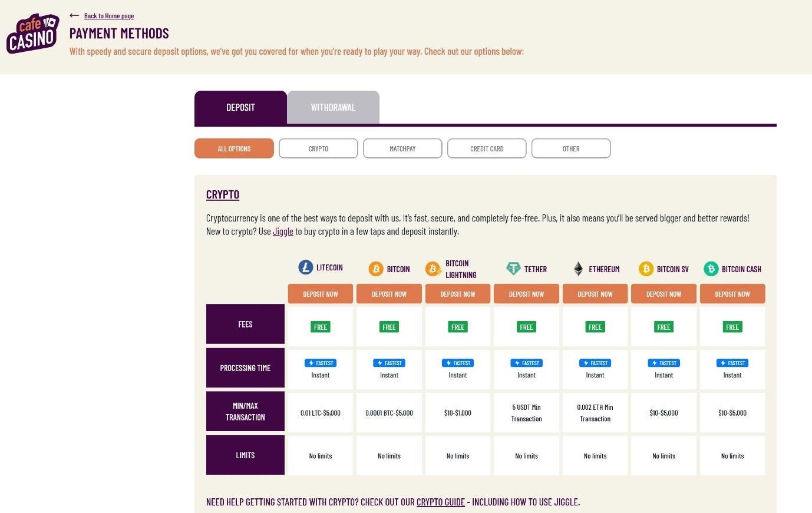Deposit now with Litecoin
Image resolution: width=812 pixels, height=513 pixels.
tap(321, 294)
